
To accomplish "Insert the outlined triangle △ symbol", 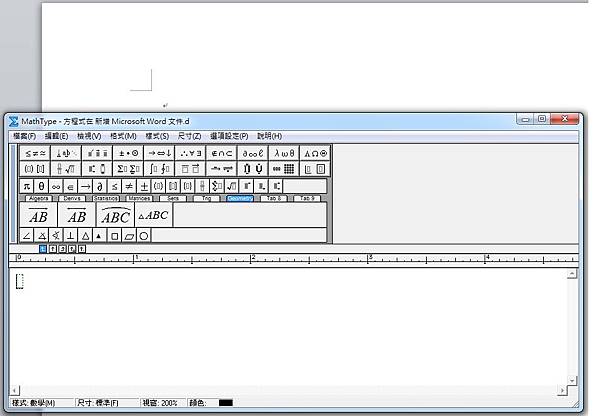I will click(x=85, y=236).
